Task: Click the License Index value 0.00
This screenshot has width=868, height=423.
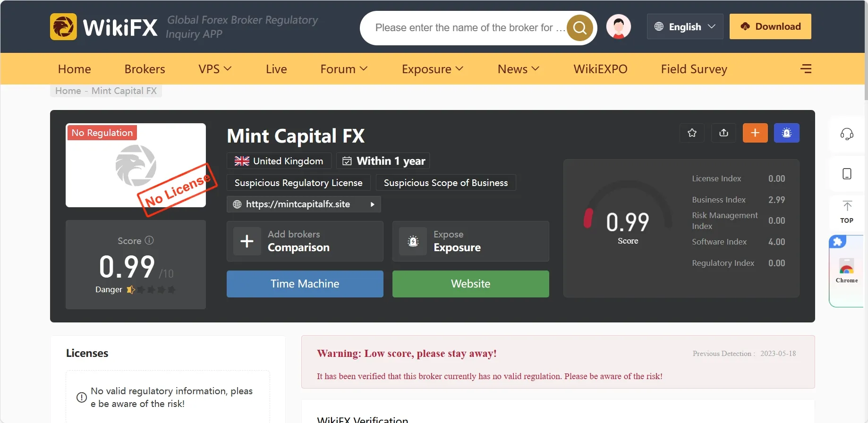Action: (x=777, y=178)
